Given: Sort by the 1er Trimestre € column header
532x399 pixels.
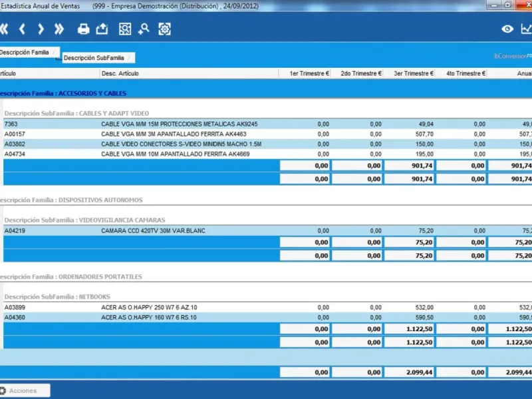Looking at the screenshot, I should point(305,73).
